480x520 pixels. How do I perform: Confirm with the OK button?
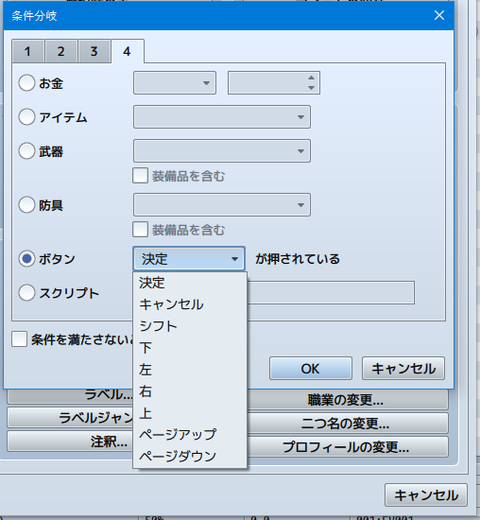pyautogui.click(x=311, y=368)
